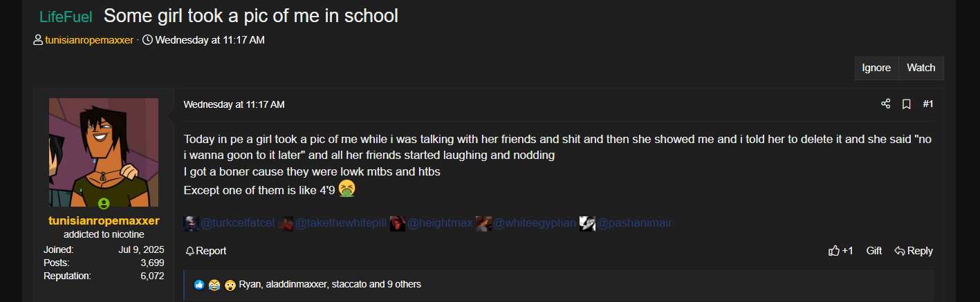Click the share icon on post #1
This screenshot has width=980, height=302.
(x=885, y=104)
